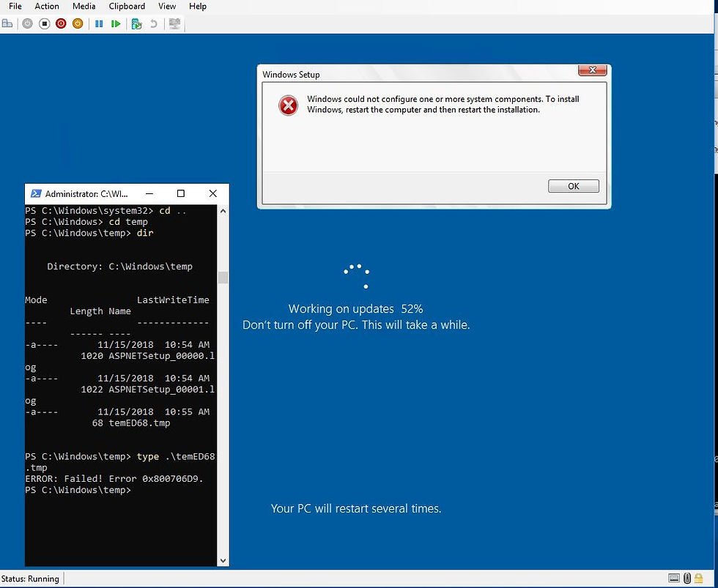718x588 pixels.
Task: Pause the virtual machine
Action: click(x=99, y=23)
